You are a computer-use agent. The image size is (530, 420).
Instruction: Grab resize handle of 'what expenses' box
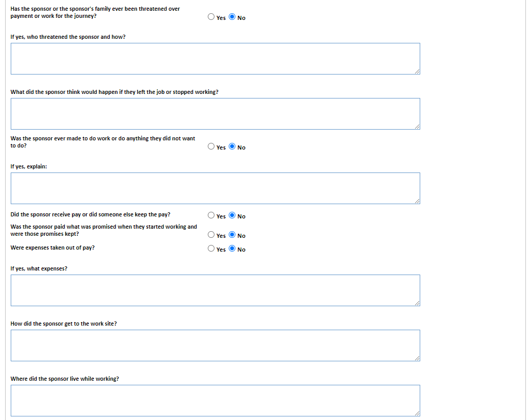pyautogui.click(x=417, y=303)
